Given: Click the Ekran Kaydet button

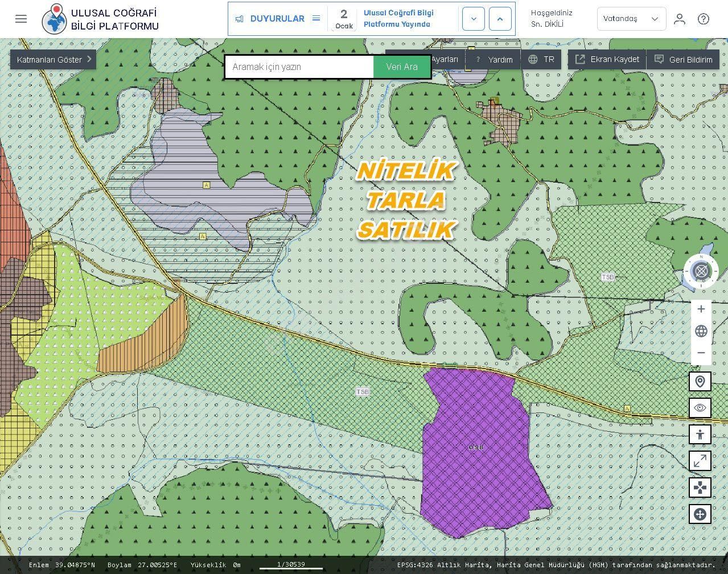Looking at the screenshot, I should pyautogui.click(x=607, y=60).
